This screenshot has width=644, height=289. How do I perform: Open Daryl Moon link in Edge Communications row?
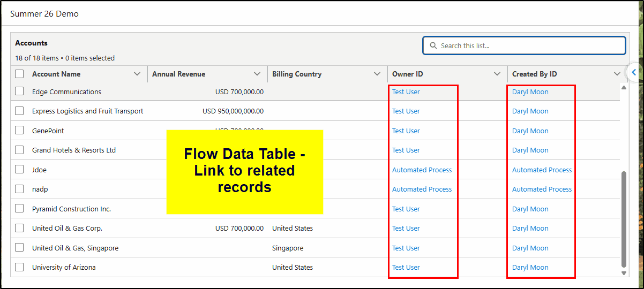[x=530, y=92]
